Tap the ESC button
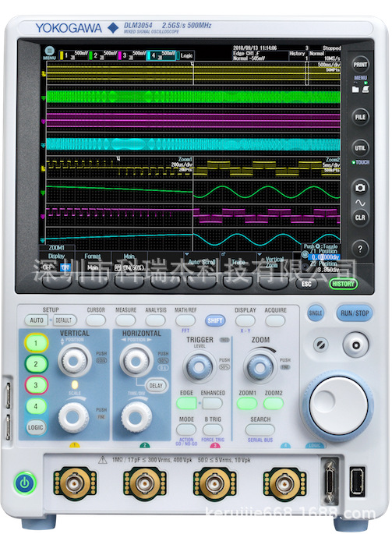Screen dimensions: 392x534 pyautogui.click(x=306, y=284)
